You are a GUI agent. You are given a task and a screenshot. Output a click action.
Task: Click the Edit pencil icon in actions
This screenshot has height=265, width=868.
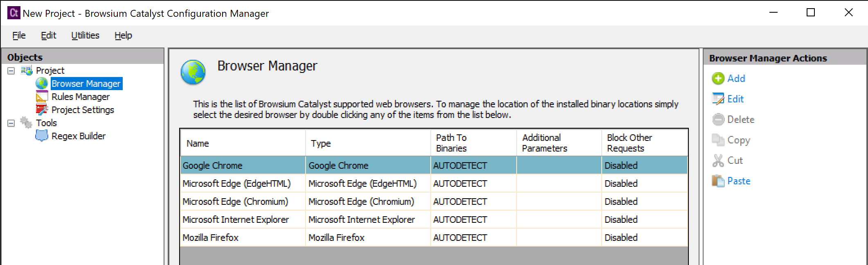click(x=718, y=99)
